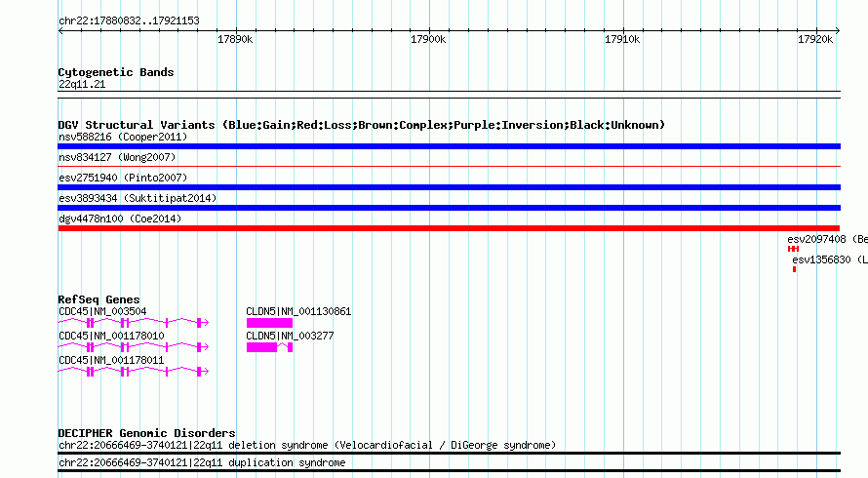Viewport: 868px width, 478px height.
Task: Select the nsv588216 (Cooper2011) blue gain bar
Action: click(x=449, y=146)
